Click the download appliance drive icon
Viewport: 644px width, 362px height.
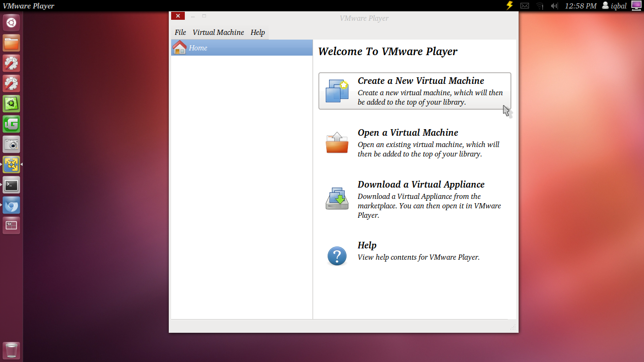click(x=337, y=198)
